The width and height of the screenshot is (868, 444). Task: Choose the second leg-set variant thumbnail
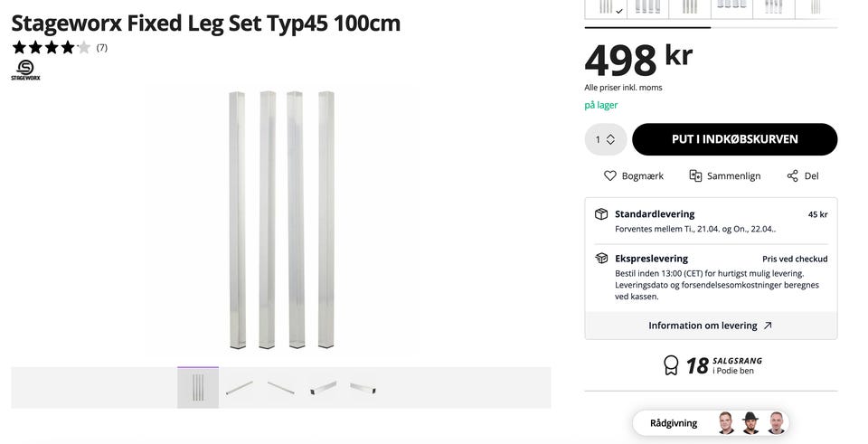click(647, 7)
